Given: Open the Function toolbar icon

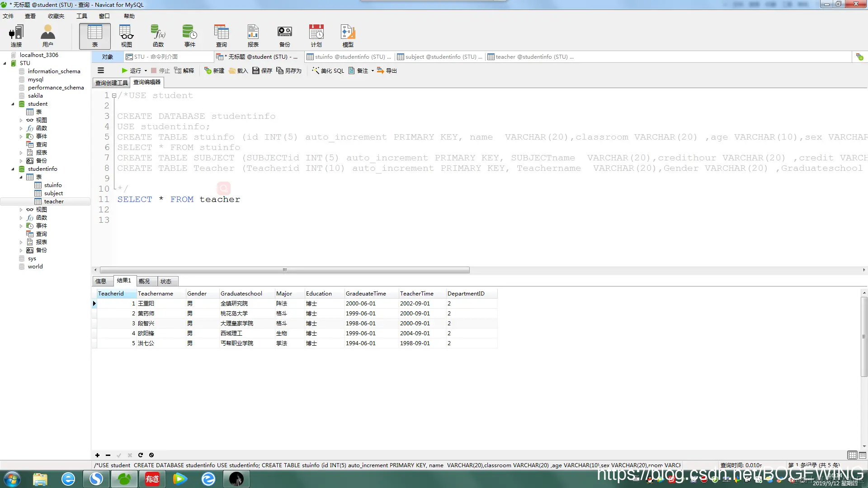Looking at the screenshot, I should [158, 36].
